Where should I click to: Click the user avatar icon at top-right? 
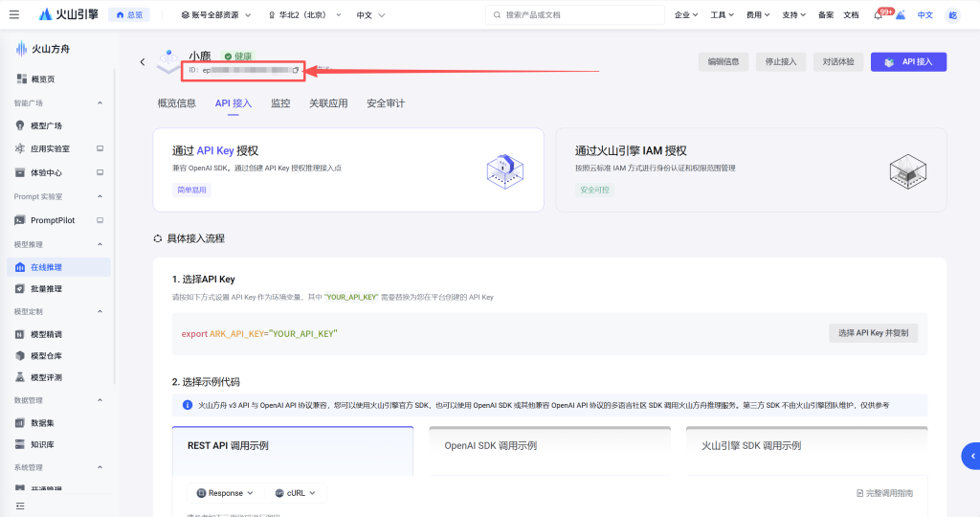952,15
